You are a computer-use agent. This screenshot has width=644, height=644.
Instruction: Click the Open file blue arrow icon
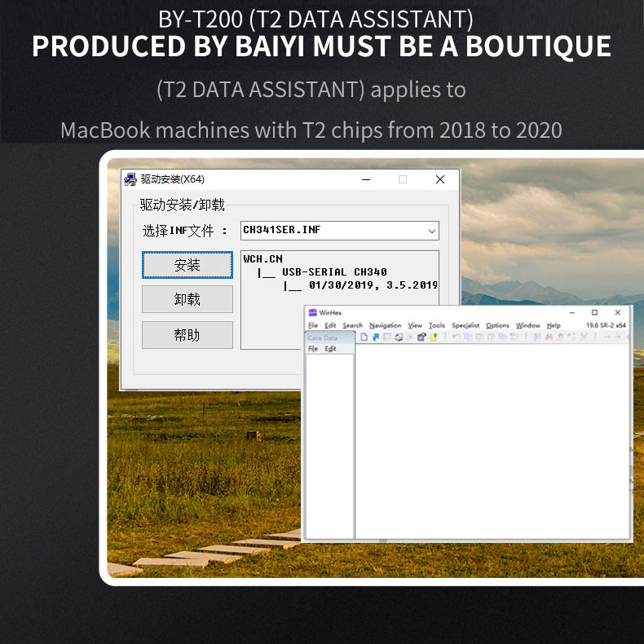(x=376, y=337)
